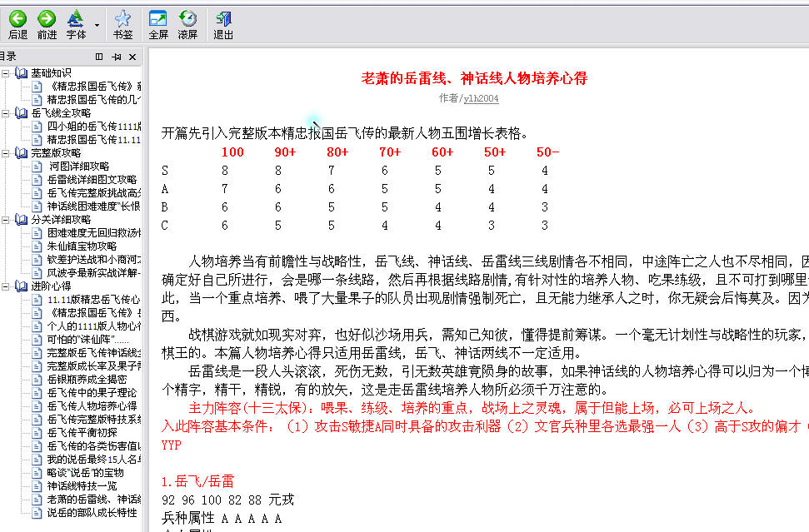The image size is (809, 532).
Task: Open 钦差护送战和小商河 page
Action: [94, 260]
